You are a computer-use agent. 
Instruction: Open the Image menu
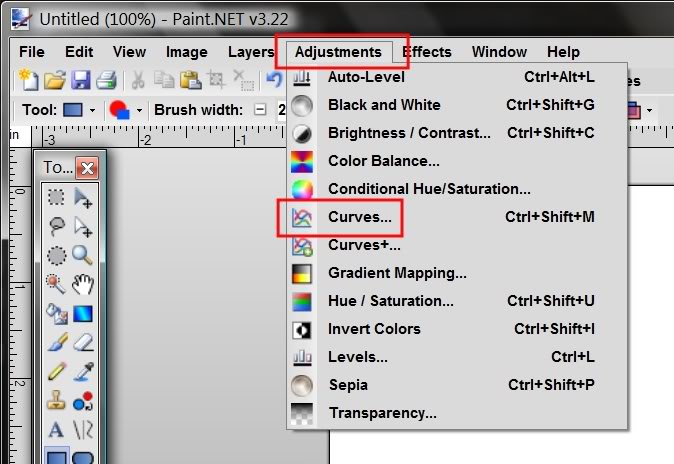[x=187, y=52]
